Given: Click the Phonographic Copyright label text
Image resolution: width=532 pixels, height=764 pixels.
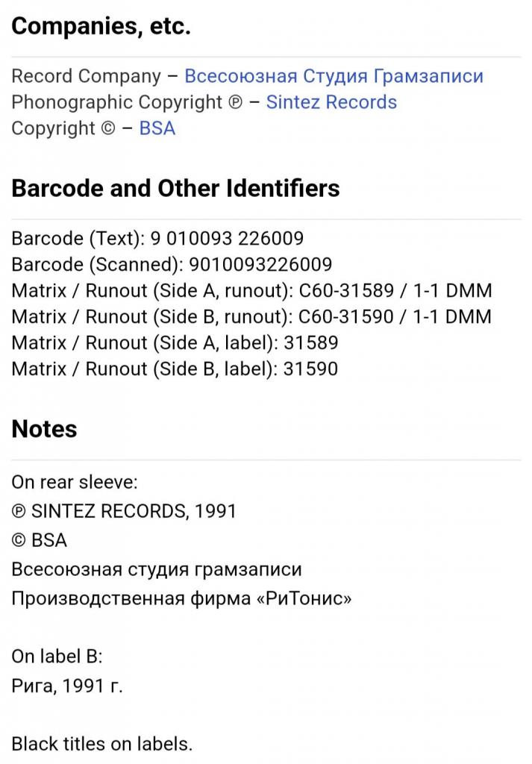Looking at the screenshot, I should tap(127, 102).
